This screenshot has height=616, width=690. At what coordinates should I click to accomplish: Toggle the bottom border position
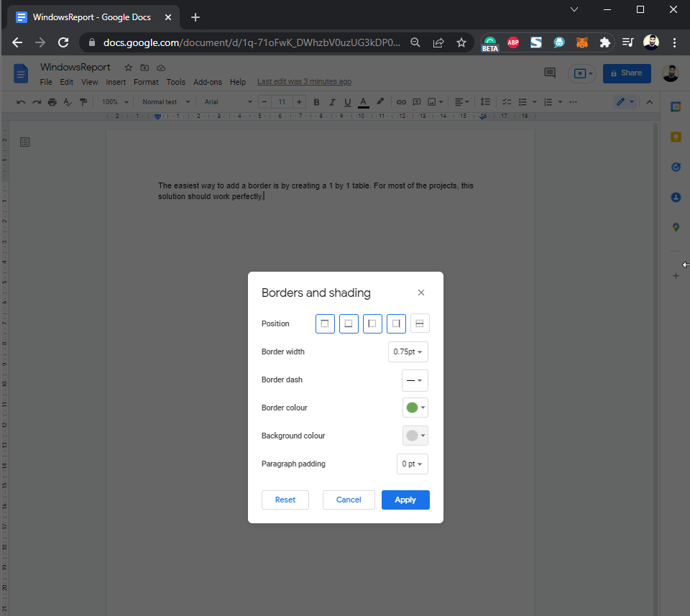pos(349,323)
